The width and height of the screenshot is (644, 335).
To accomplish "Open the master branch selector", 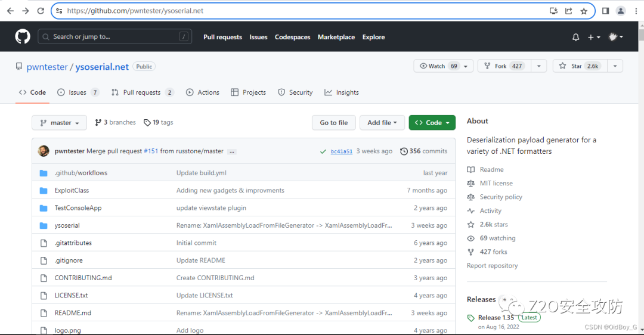I will (59, 123).
